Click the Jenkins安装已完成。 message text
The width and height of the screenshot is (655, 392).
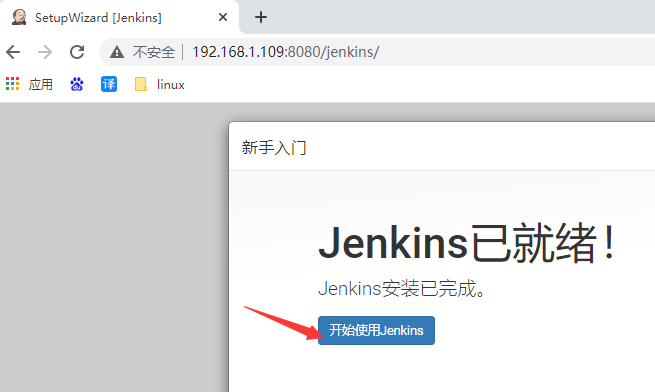coord(402,288)
